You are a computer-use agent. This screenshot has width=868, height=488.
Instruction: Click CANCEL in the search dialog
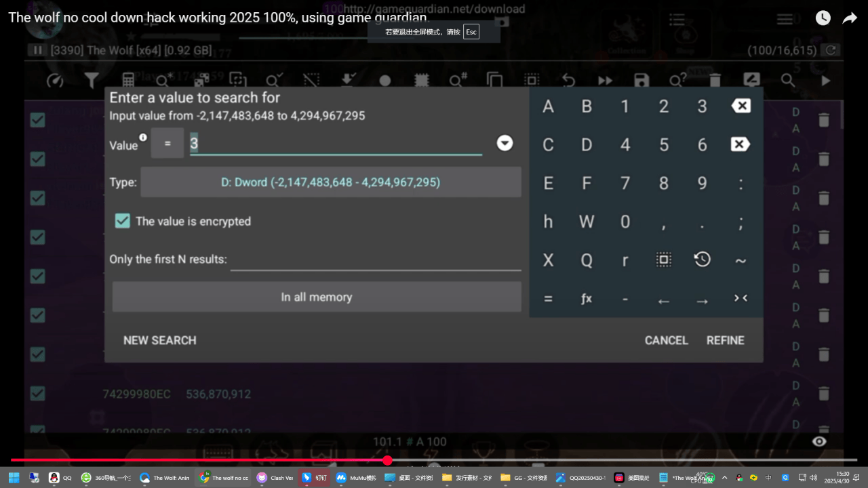pos(666,340)
